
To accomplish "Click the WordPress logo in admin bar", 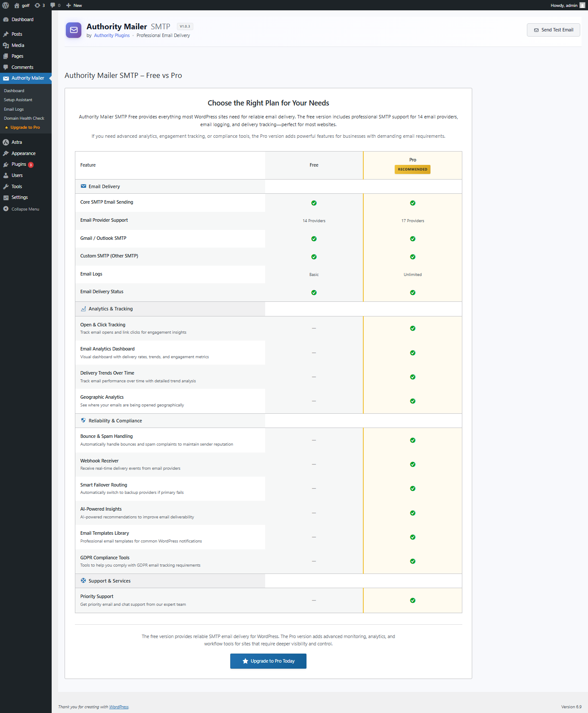I will pyautogui.click(x=6, y=5).
